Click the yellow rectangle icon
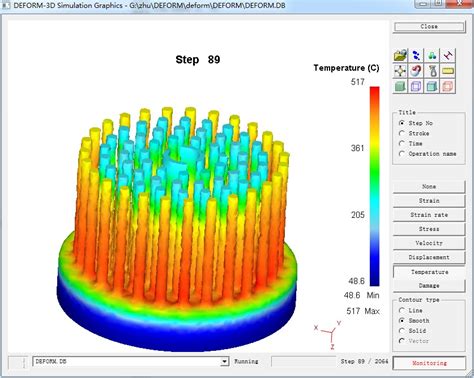 pyautogui.click(x=447, y=71)
